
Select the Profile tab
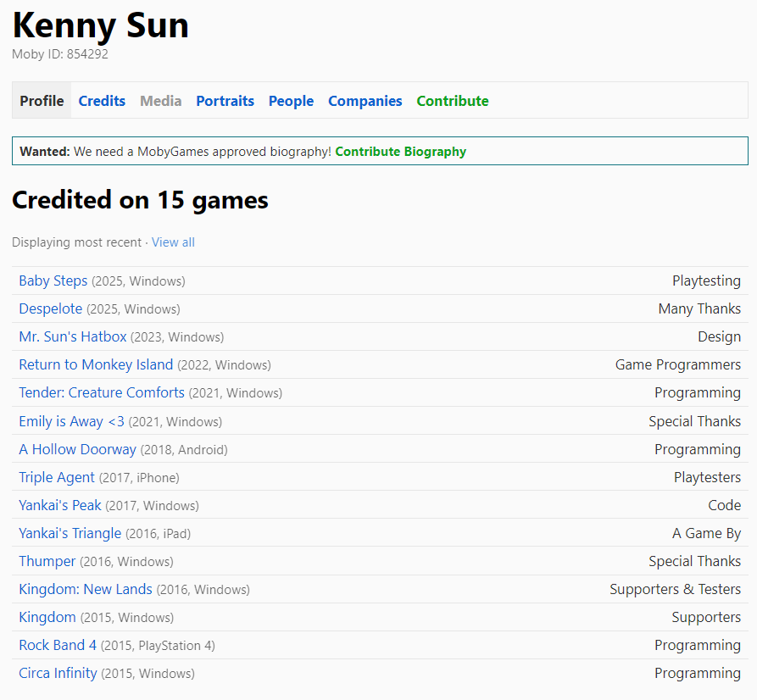[42, 101]
